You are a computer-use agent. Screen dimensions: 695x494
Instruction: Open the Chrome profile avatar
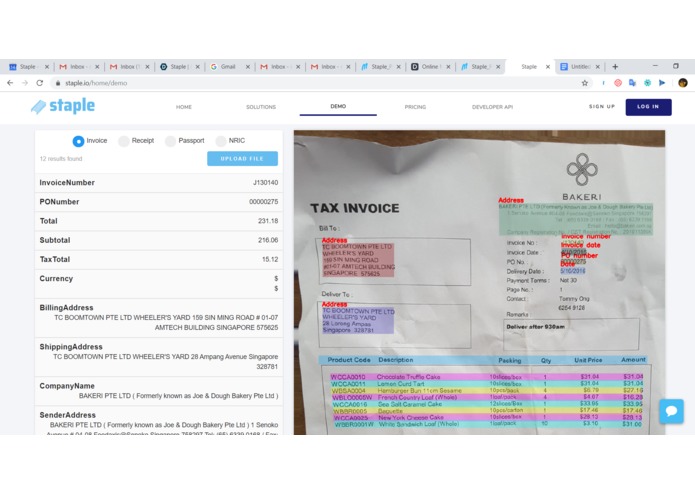(683, 83)
